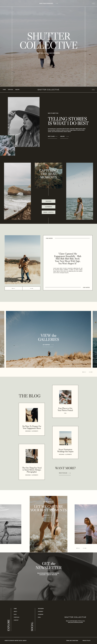Click footer About link
Viewport: 97px width, 644px height.
click(x=16, y=612)
